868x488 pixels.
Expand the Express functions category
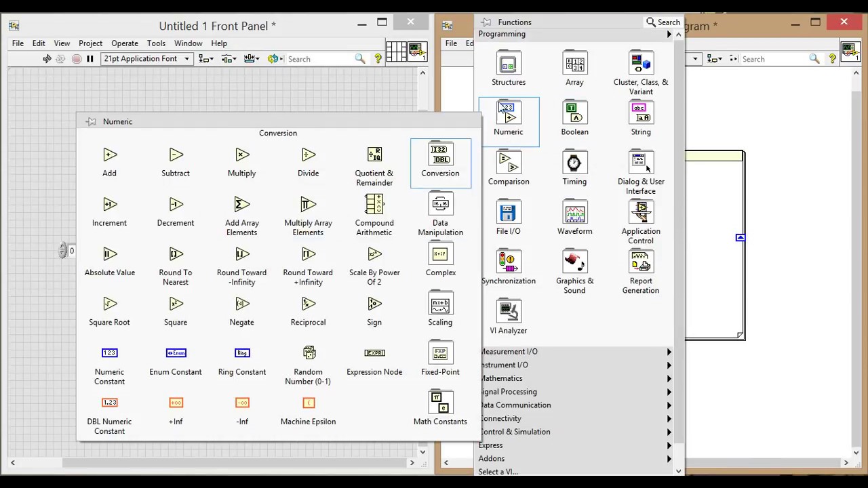[576, 445]
